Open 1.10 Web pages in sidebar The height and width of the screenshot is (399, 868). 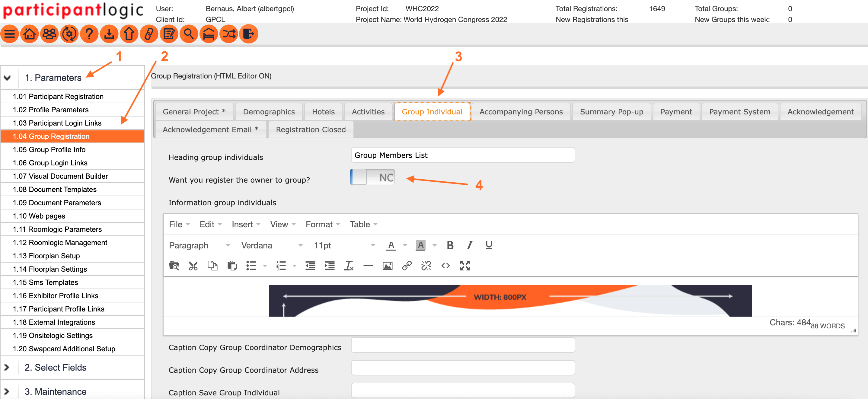coord(39,216)
